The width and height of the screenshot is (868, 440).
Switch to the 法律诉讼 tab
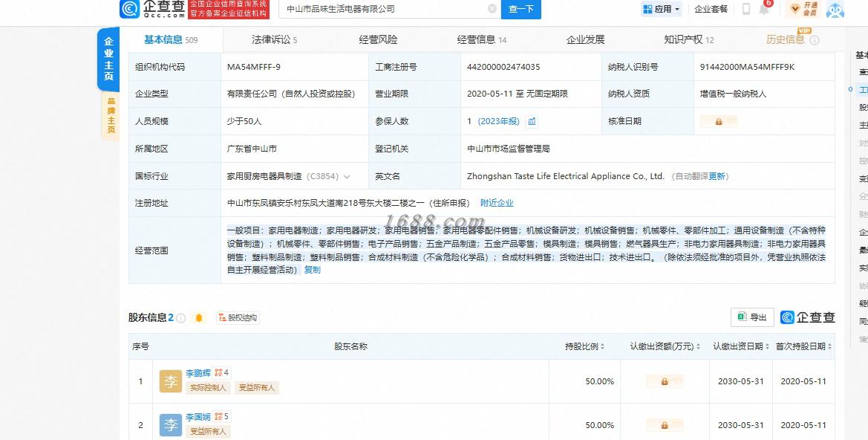274,39
